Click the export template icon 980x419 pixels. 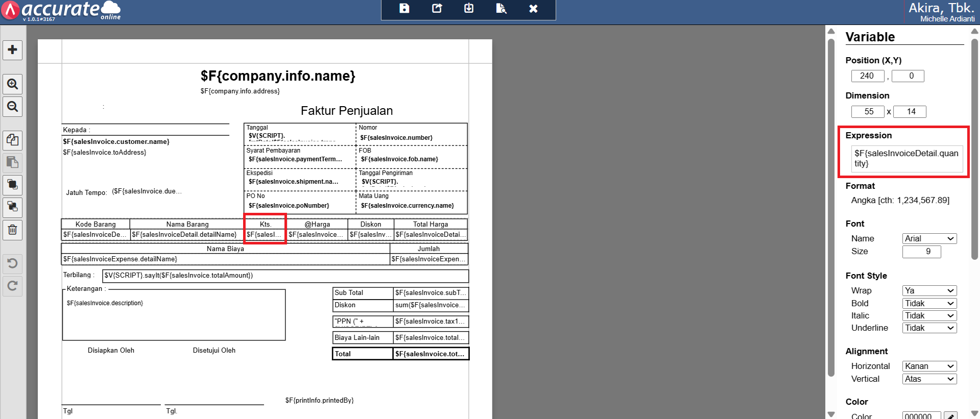click(x=437, y=9)
